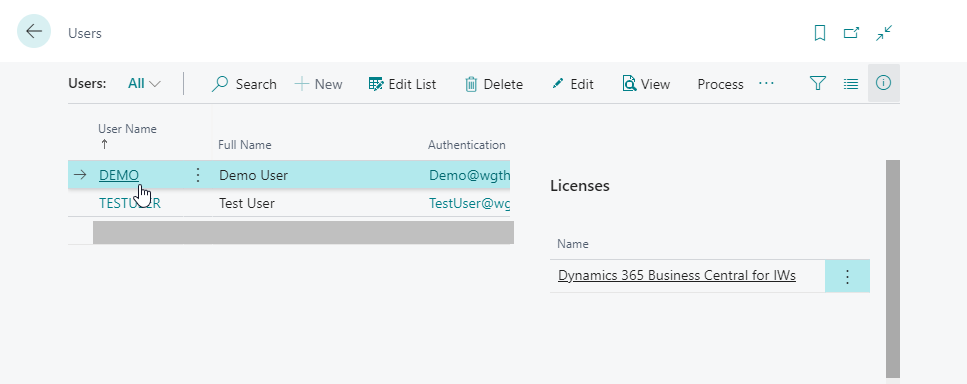The width and height of the screenshot is (967, 384).
Task: Click the Edit pencil action
Action: 573,84
